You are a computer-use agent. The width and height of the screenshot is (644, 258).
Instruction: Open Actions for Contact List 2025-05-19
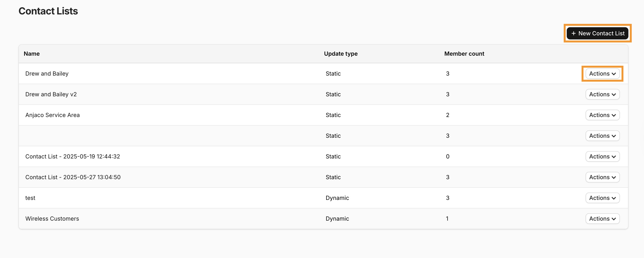tap(602, 157)
